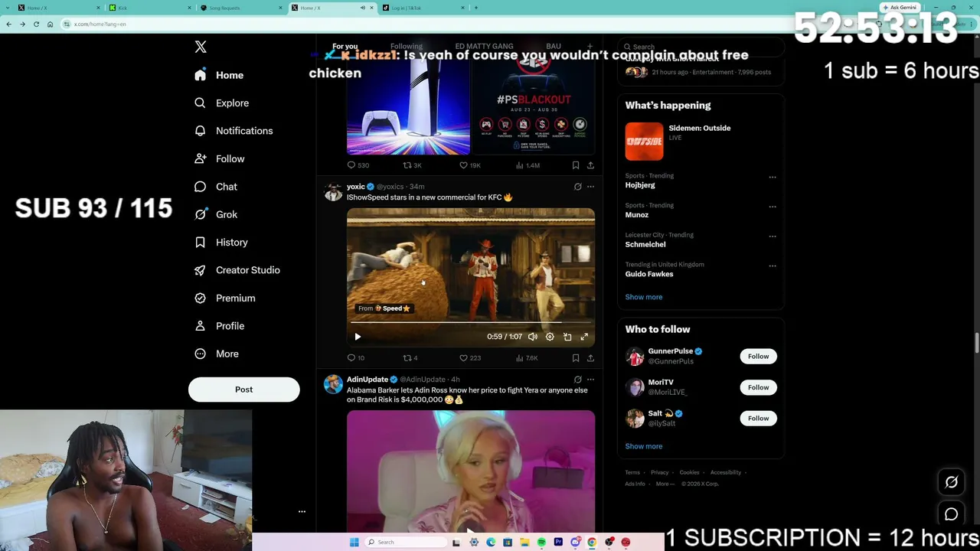Open more options for the Schmeichel trend
Screen dimensions: 980x551
tap(773, 236)
